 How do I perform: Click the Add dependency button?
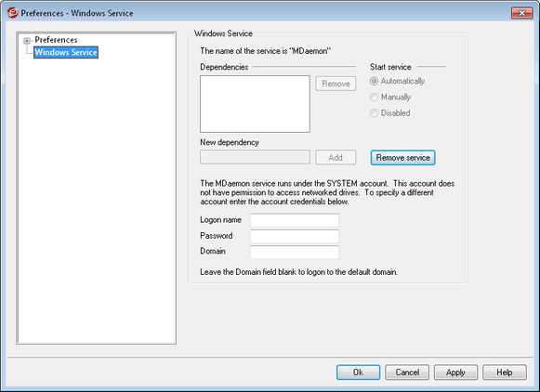tap(336, 158)
